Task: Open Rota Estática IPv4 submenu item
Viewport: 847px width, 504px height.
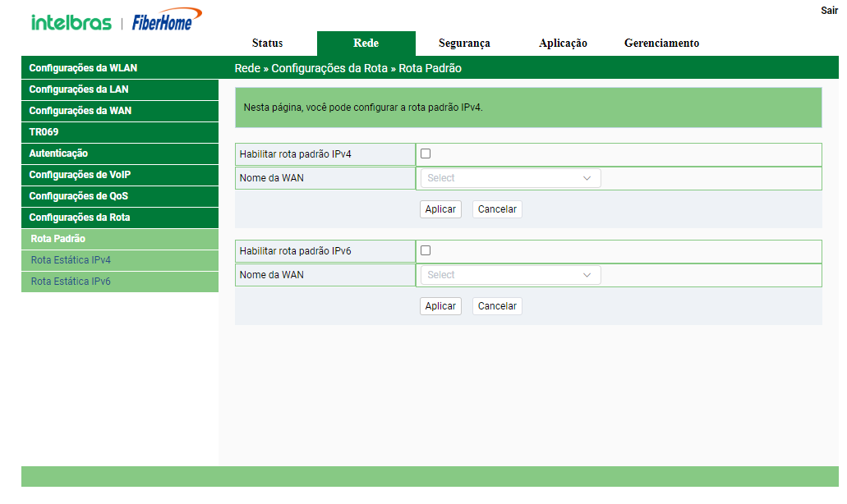Action: [x=120, y=260]
